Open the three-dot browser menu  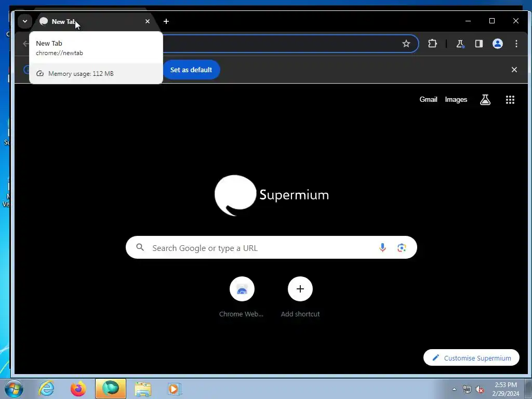click(516, 44)
